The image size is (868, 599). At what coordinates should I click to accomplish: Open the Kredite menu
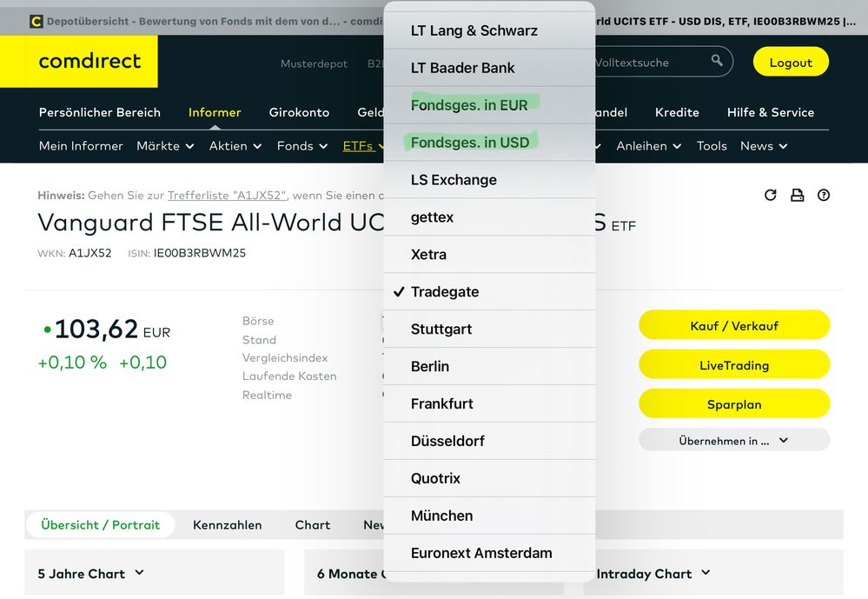coord(677,112)
